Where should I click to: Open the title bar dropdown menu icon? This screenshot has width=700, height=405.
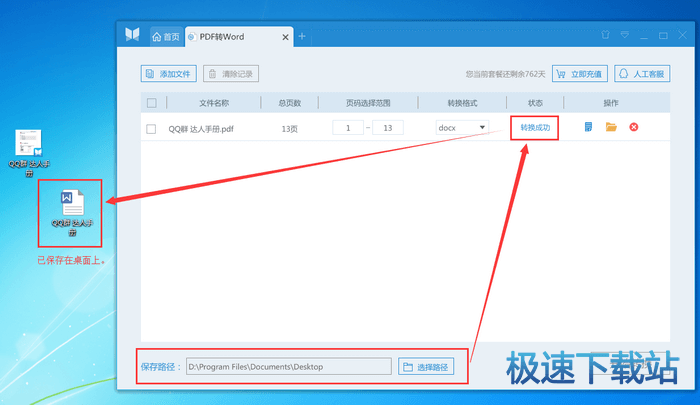point(625,35)
